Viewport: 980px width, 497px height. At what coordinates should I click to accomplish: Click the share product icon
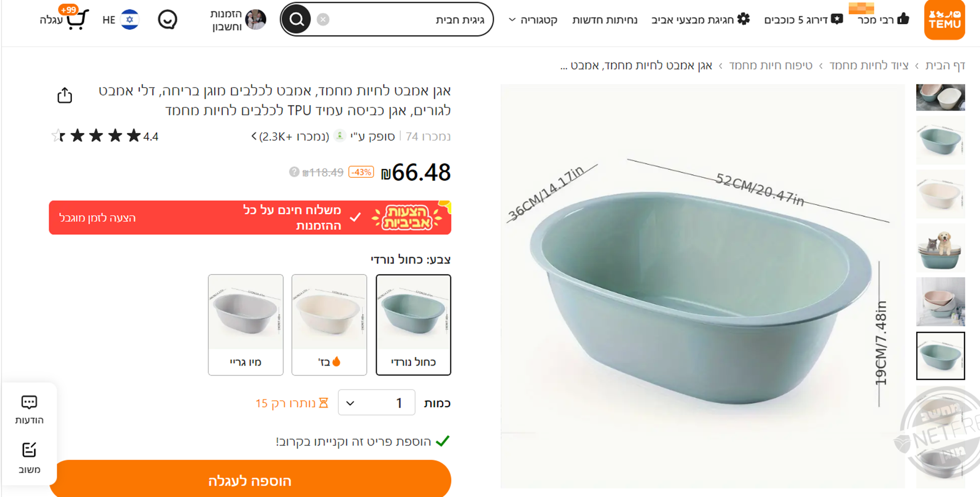(64, 95)
